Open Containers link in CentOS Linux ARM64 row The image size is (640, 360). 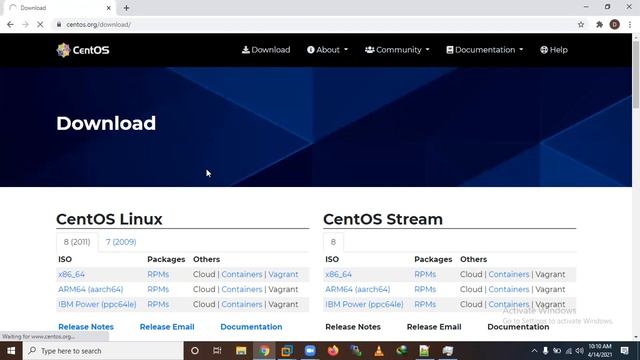[x=242, y=289]
